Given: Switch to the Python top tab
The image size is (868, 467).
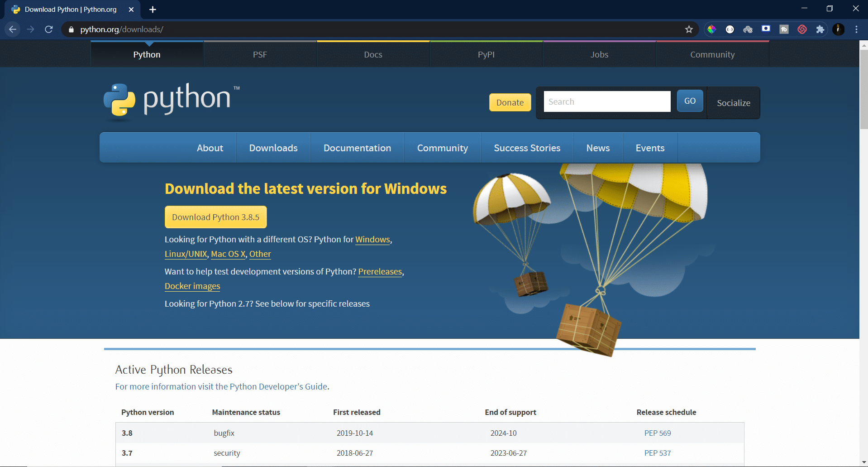Looking at the screenshot, I should tap(147, 54).
